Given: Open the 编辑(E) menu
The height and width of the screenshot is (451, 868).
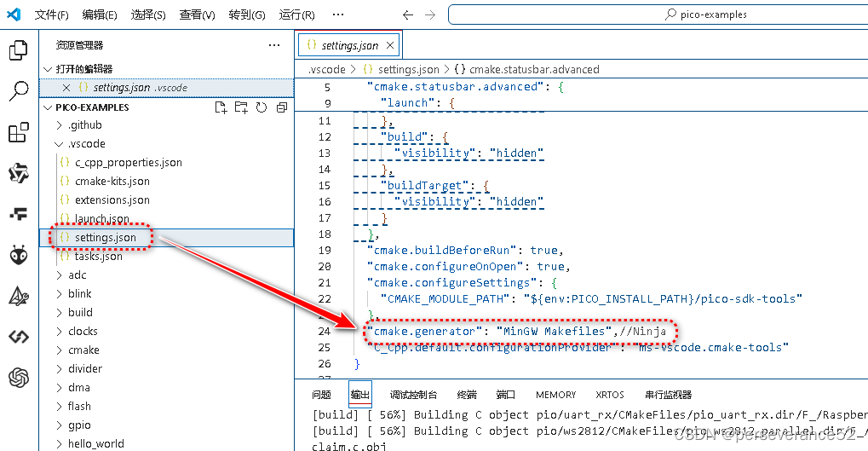Looking at the screenshot, I should coord(100,15).
